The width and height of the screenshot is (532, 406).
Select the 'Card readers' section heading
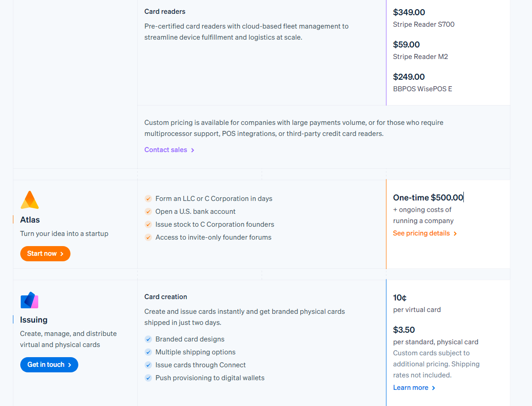[165, 11]
